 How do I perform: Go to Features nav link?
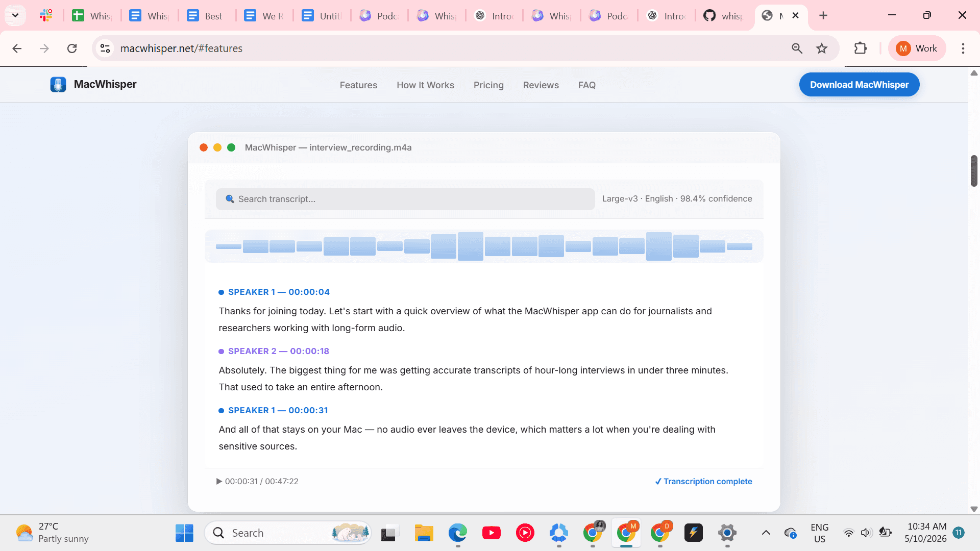tap(358, 85)
